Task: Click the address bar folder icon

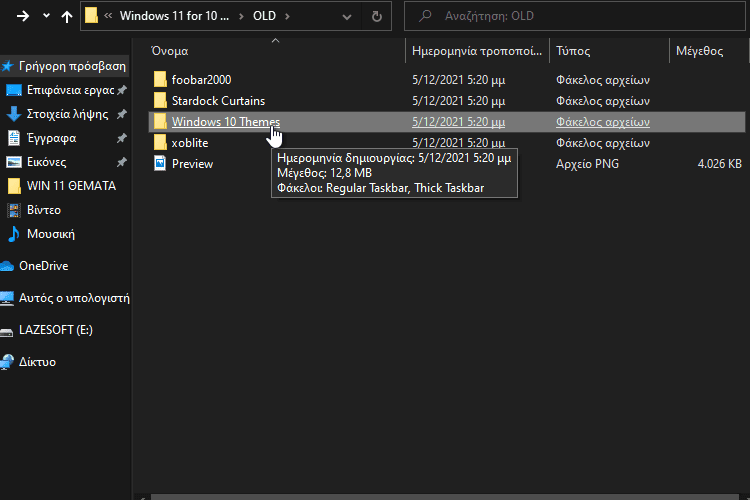Action: pos(91,16)
